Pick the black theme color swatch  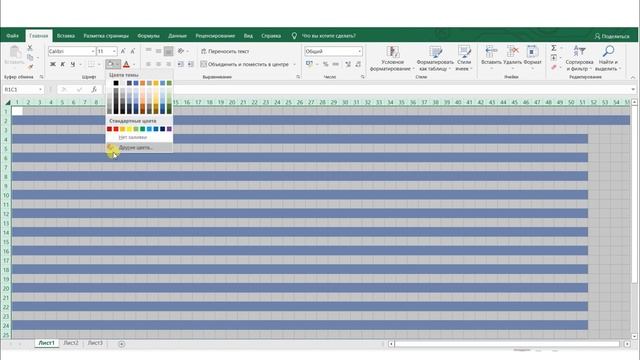click(116, 83)
